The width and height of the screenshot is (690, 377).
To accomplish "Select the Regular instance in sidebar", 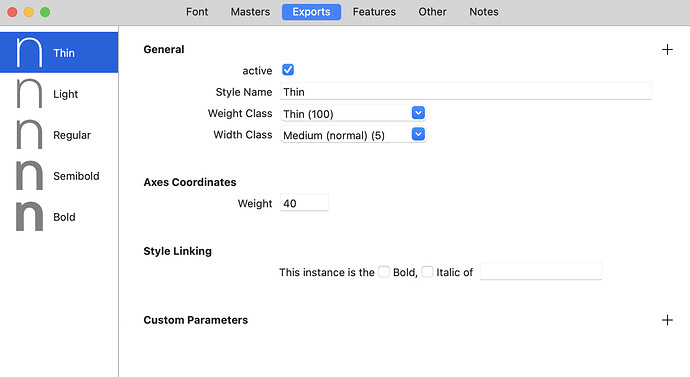I will point(59,135).
